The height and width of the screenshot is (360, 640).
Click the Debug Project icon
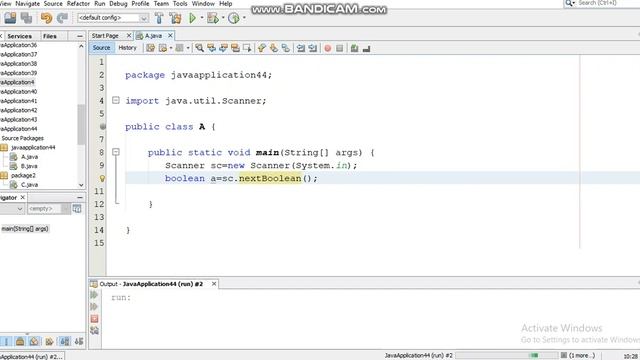pos(213,18)
